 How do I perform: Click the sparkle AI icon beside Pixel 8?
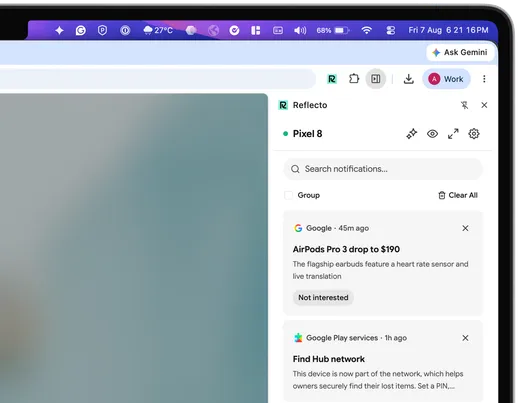coord(412,134)
